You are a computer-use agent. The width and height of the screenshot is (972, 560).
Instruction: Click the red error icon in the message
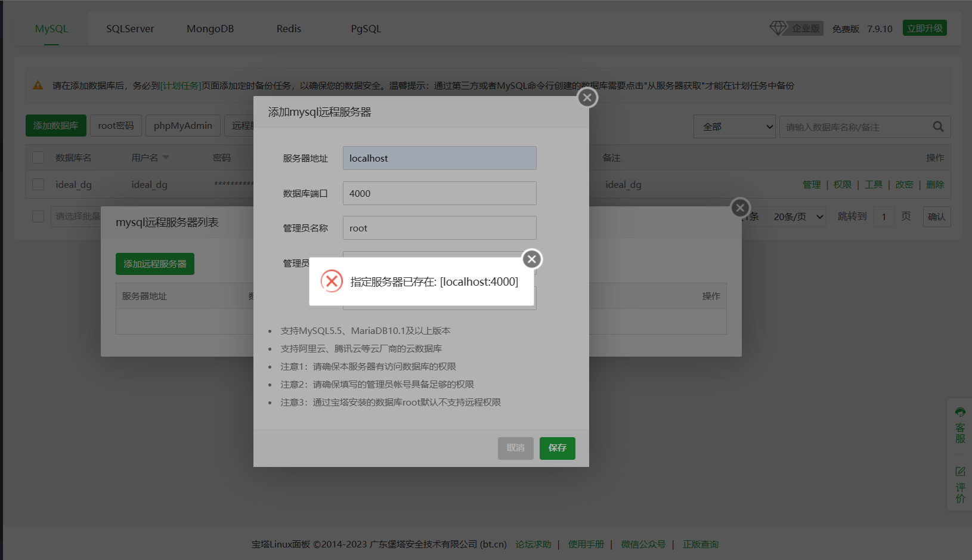pyautogui.click(x=332, y=281)
